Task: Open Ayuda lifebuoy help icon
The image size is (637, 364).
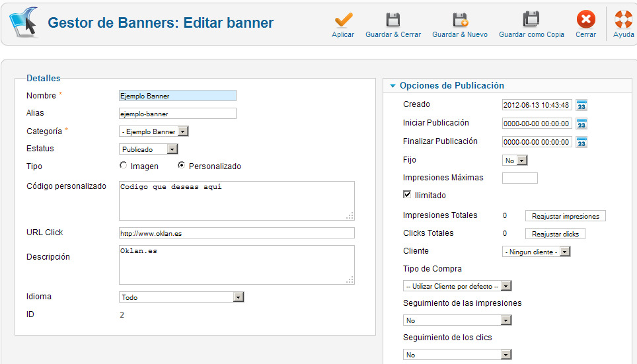Action: coord(623,20)
